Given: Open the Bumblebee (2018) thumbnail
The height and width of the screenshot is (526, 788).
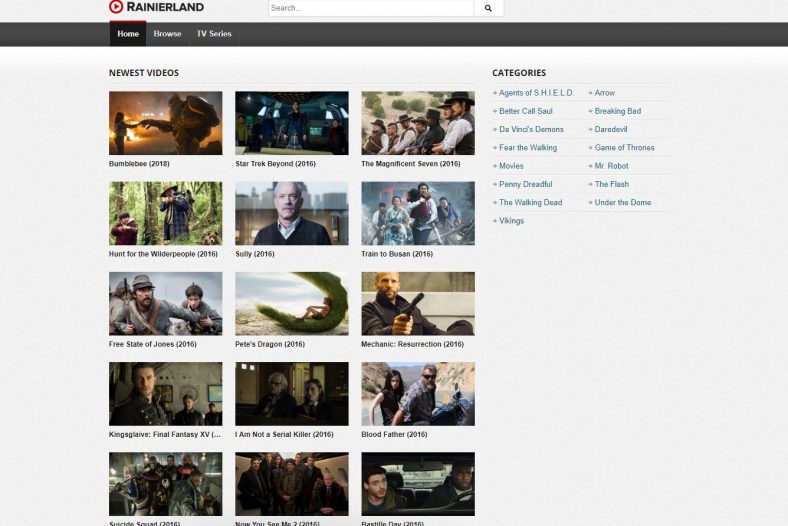Looking at the screenshot, I should tap(165, 123).
